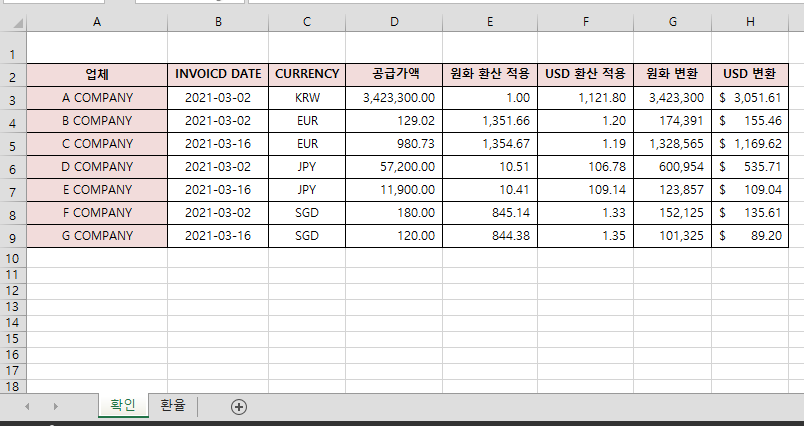Image resolution: width=804 pixels, height=426 pixels.
Task: Select the E COMPANY cell
Action: (97, 190)
